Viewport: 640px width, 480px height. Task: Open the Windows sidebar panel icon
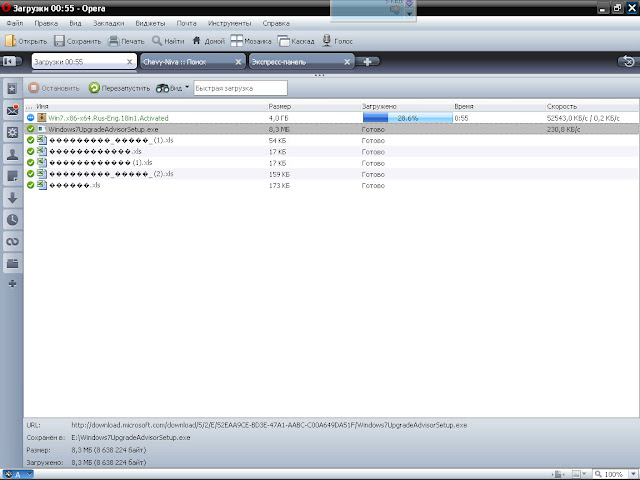click(x=12, y=264)
